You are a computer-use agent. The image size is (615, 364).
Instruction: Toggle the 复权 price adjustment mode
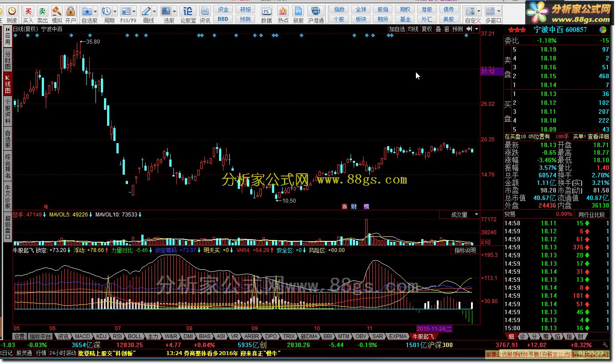427,29
